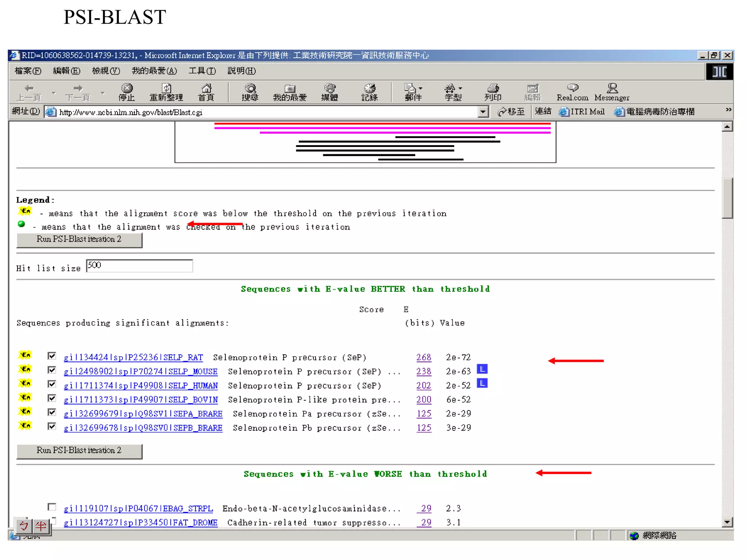Click blue L icon beside SELP_MOUSE
The height and width of the screenshot is (560, 747).
pyautogui.click(x=482, y=369)
